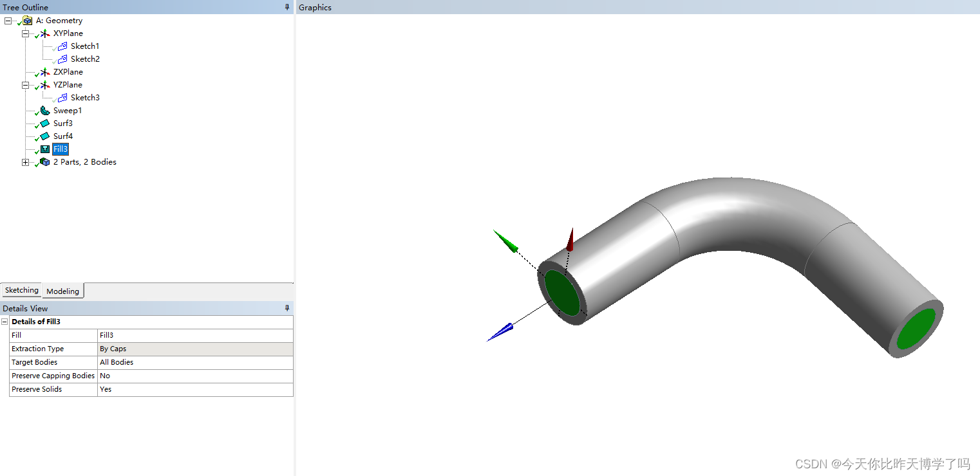This screenshot has height=476, width=980.
Task: Toggle the auto-hide pin on Details View
Action: coord(287,308)
